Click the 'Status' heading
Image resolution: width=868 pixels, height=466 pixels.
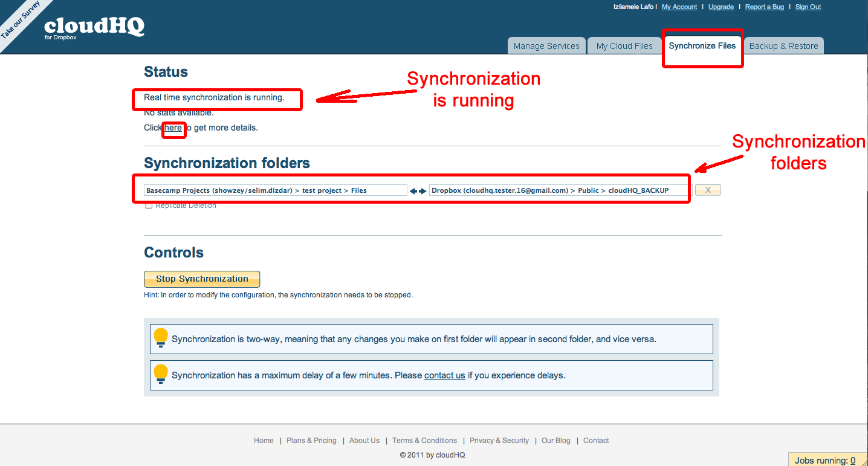[166, 72]
